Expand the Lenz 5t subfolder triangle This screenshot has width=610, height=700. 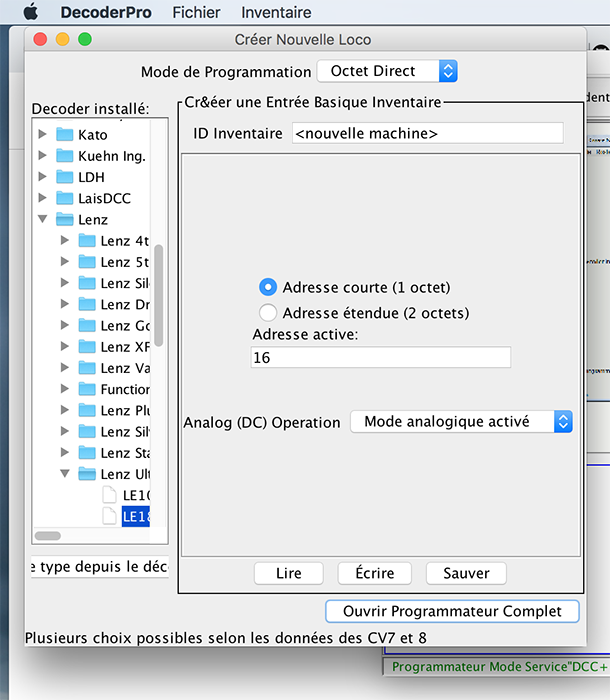(65, 261)
